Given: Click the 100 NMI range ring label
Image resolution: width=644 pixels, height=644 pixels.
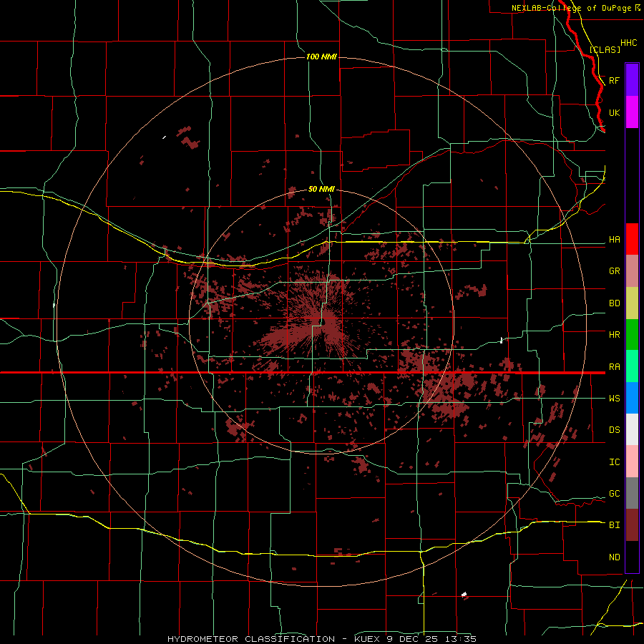Looking at the screenshot, I should pos(321,57).
